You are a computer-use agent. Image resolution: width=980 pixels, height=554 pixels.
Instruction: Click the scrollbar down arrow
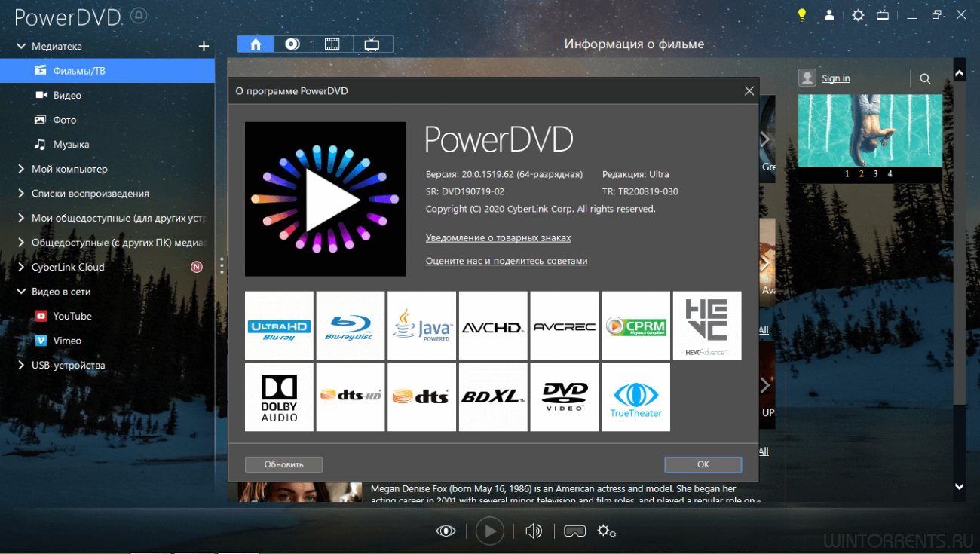[x=959, y=487]
